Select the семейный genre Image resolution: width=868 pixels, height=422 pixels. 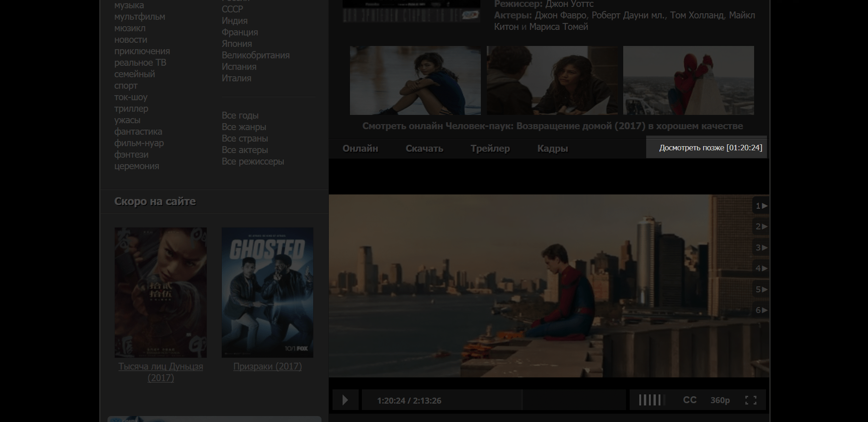(135, 74)
